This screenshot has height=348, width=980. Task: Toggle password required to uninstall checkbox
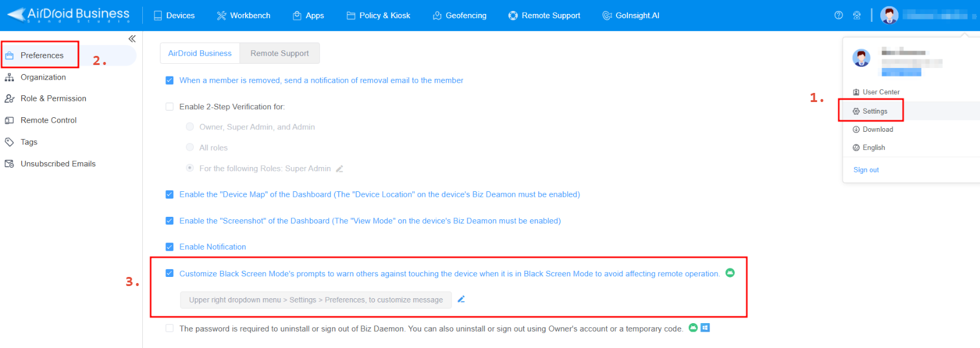click(x=170, y=328)
